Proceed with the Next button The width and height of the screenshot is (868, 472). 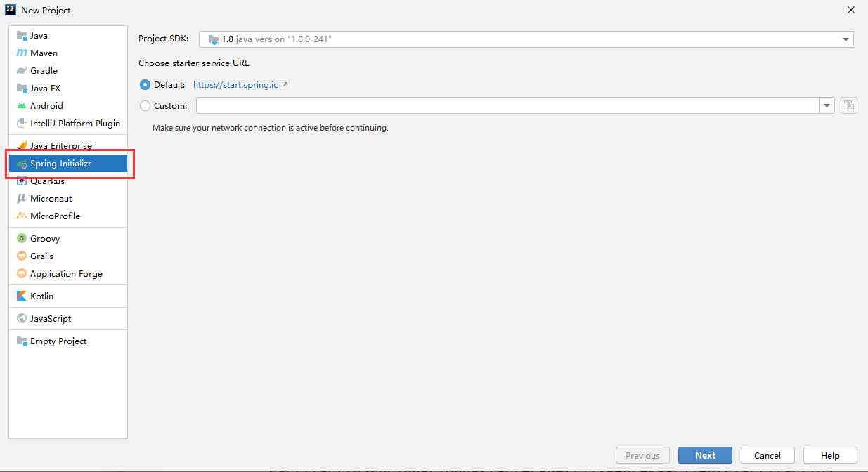click(705, 455)
